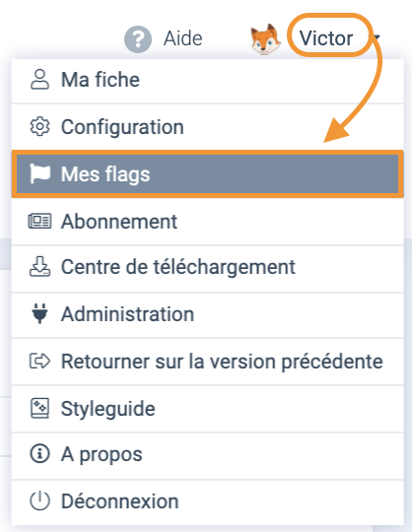Image resolution: width=416 pixels, height=532 pixels.
Task: Click the info circle icon beside A propos
Action: [x=39, y=453]
